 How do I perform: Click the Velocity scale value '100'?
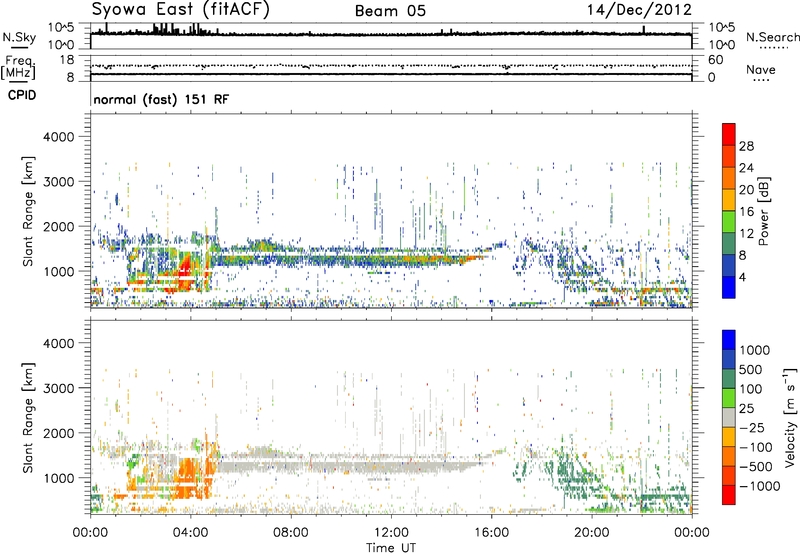751,389
